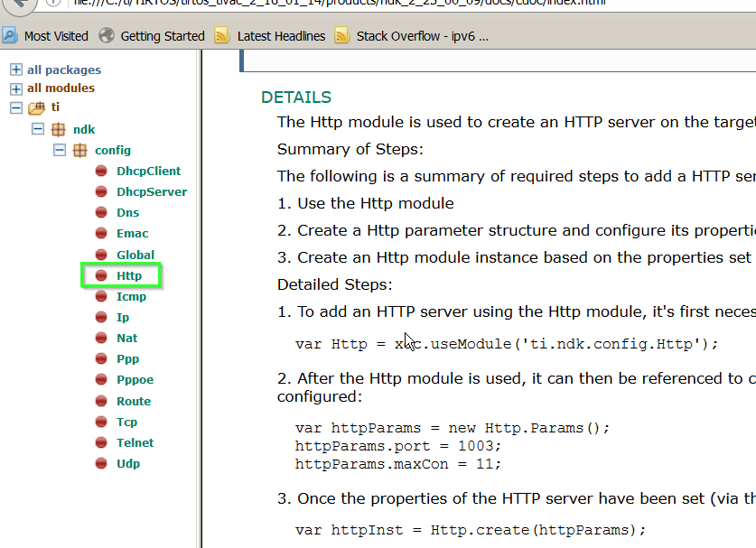Open the Icmp module documentation
This screenshot has height=548, width=756.
[131, 297]
